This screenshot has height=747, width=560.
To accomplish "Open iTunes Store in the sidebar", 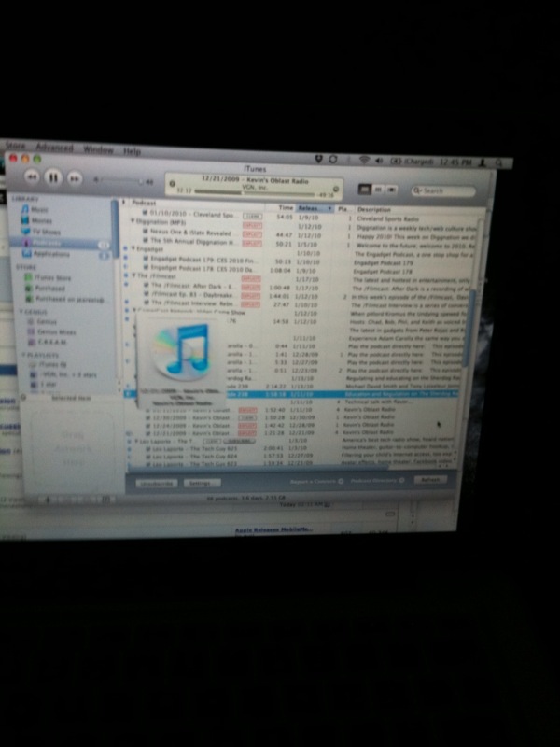I will [48, 277].
